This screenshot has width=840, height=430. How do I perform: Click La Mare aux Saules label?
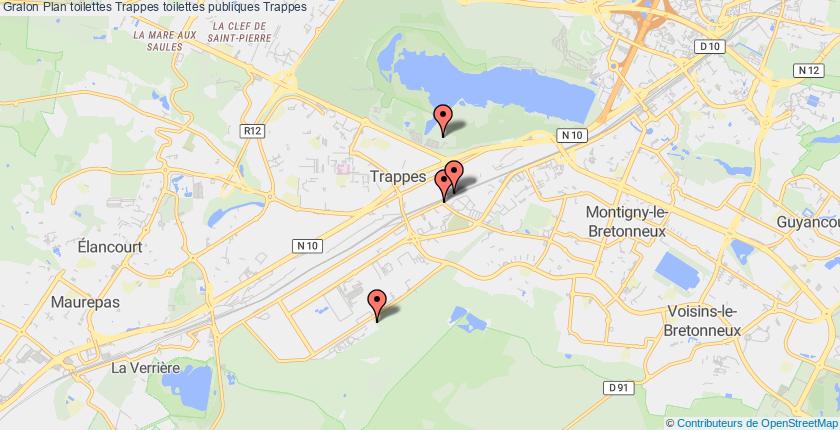coord(165,41)
